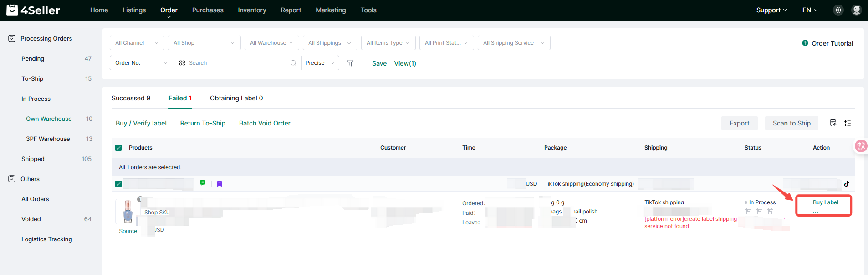The image size is (868, 275).
Task: Click the Buy Label link
Action: [825, 202]
